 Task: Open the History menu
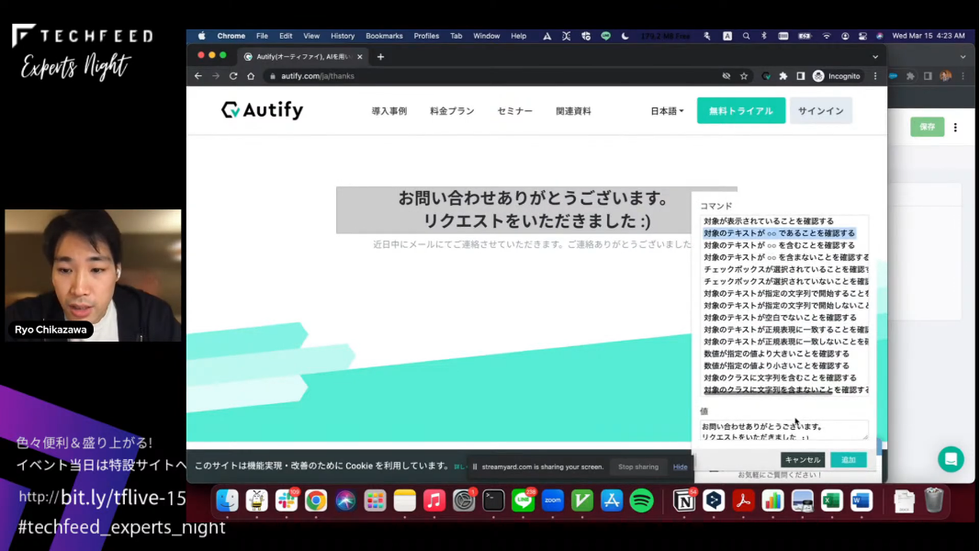[343, 36]
